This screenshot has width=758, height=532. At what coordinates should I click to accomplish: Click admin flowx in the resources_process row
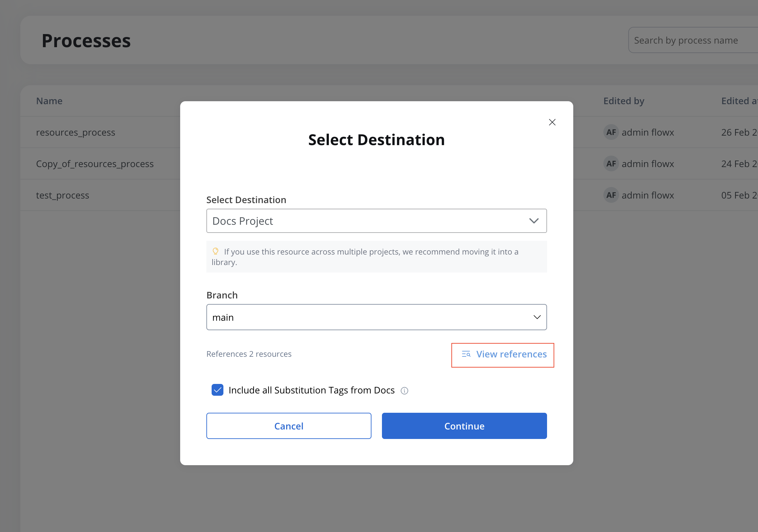coord(648,132)
